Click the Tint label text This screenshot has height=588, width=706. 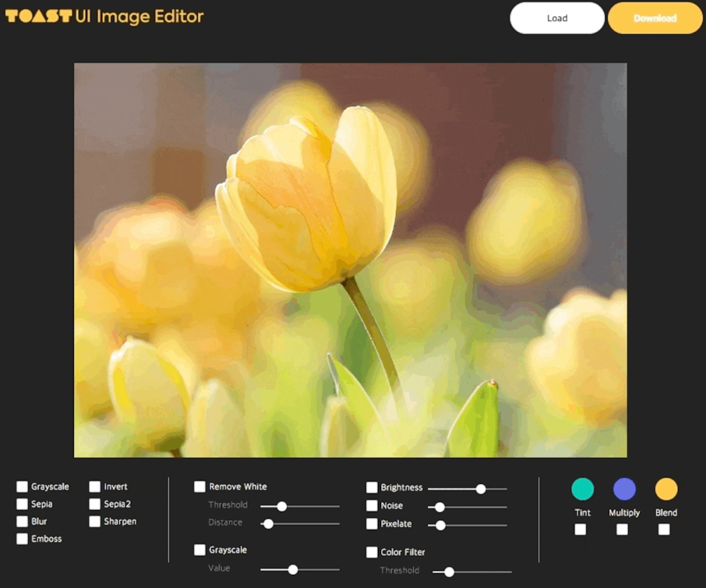point(582,513)
